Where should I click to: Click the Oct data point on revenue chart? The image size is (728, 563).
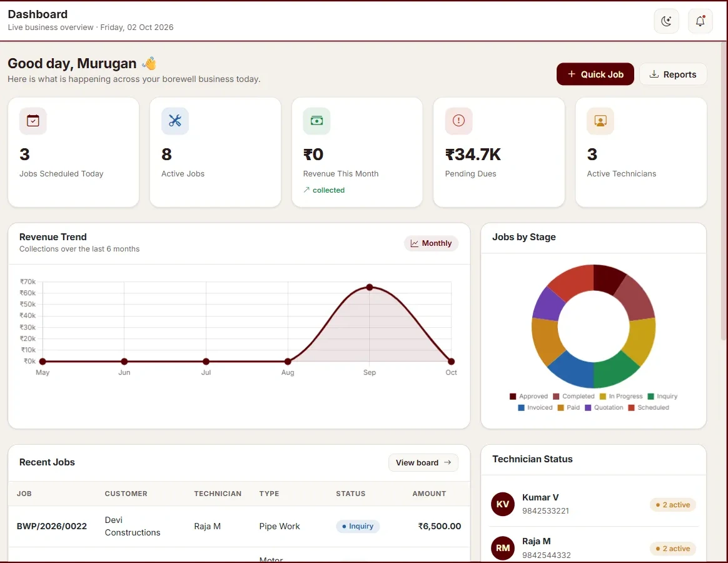click(452, 362)
